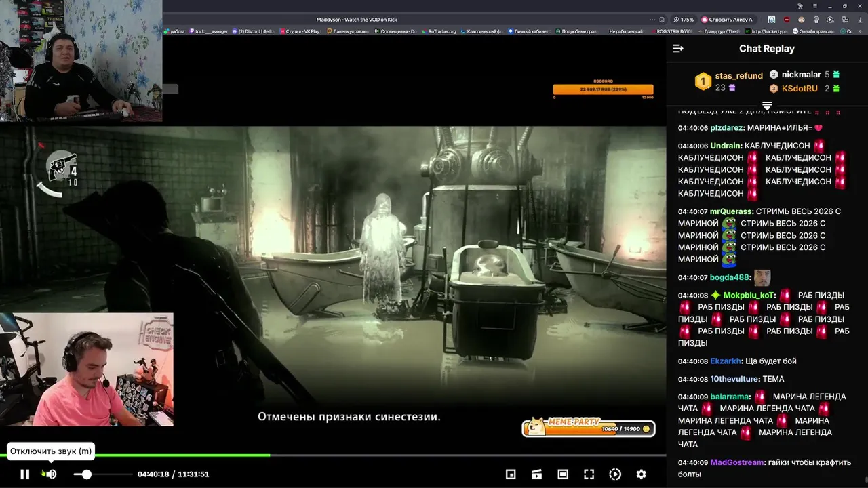The height and width of the screenshot is (488, 868).
Task: Open the Панель управления bookmark
Action: coord(348,31)
